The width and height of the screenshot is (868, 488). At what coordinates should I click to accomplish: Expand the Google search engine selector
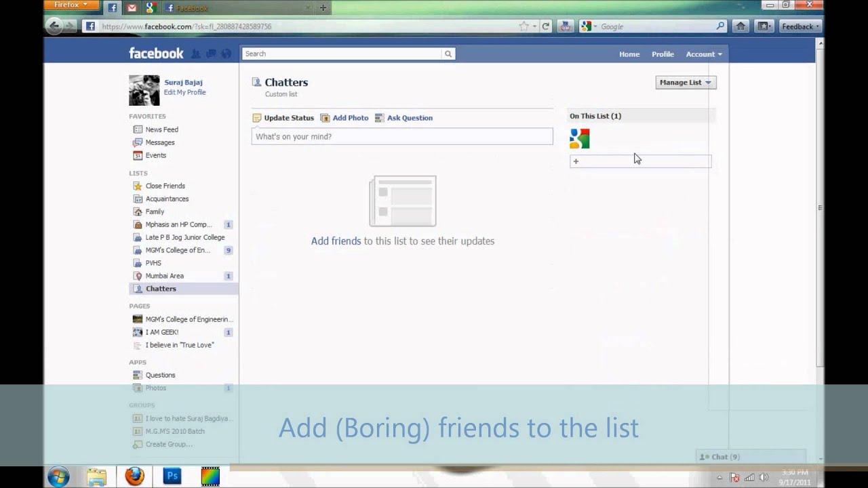coord(589,26)
